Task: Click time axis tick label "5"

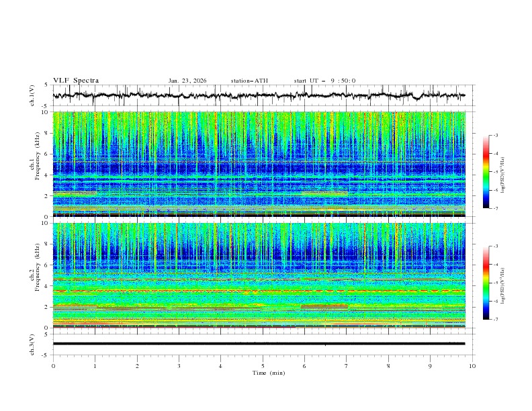Action: click(263, 366)
